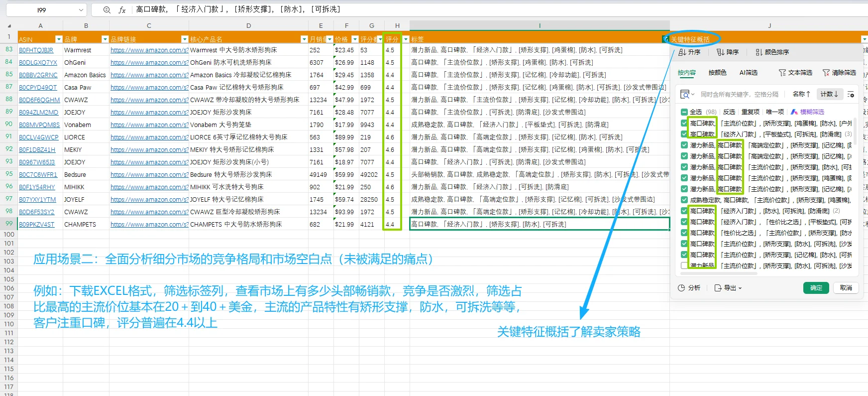Open the 分析 analysis option
868x396 pixels.
pos(689,288)
